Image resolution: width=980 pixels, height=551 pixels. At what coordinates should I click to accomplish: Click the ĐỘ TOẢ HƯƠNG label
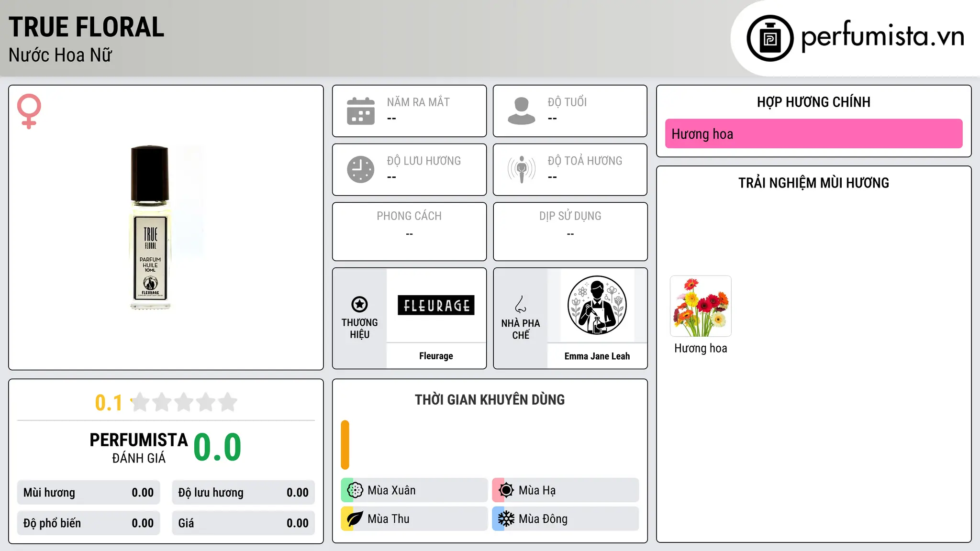pos(585,161)
